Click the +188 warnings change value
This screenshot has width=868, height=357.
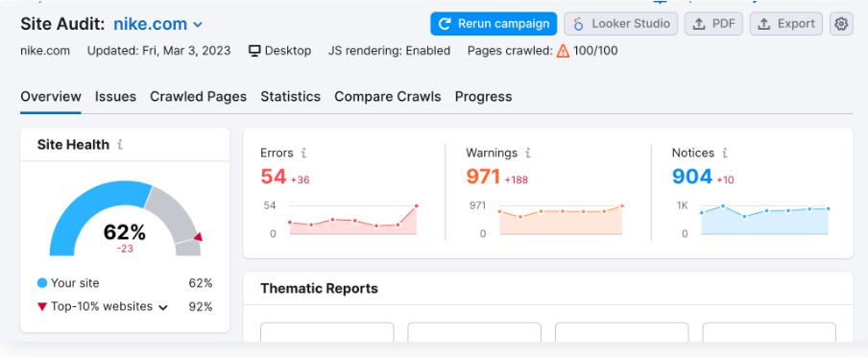pos(517,179)
